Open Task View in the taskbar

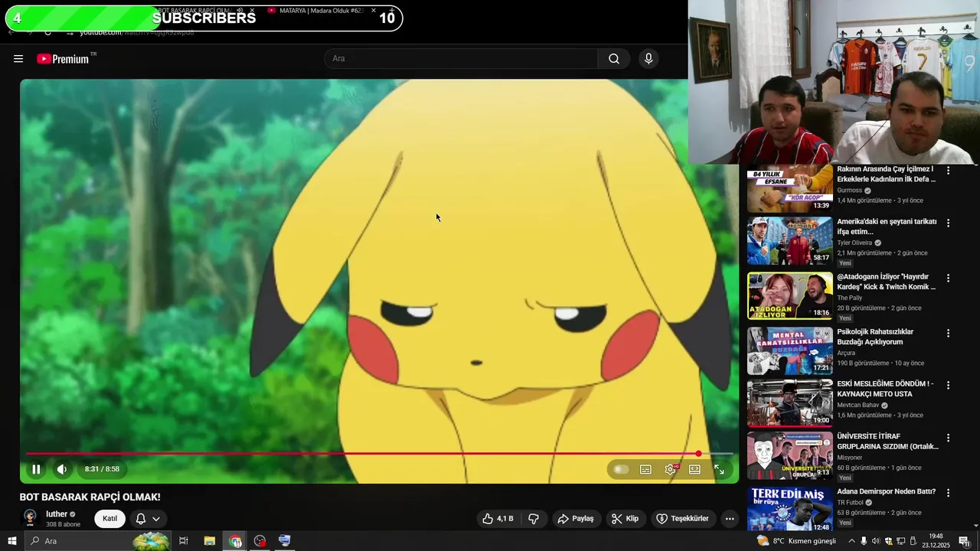pyautogui.click(x=184, y=541)
